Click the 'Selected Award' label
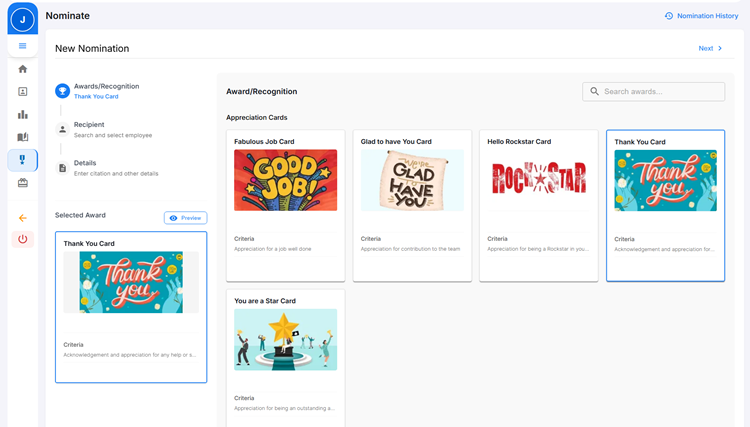 (x=80, y=215)
